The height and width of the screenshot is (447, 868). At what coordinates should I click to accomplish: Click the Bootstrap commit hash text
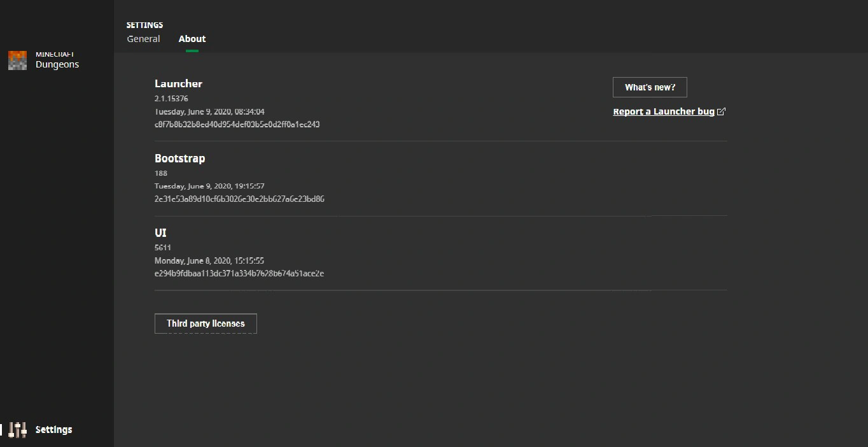click(x=239, y=199)
